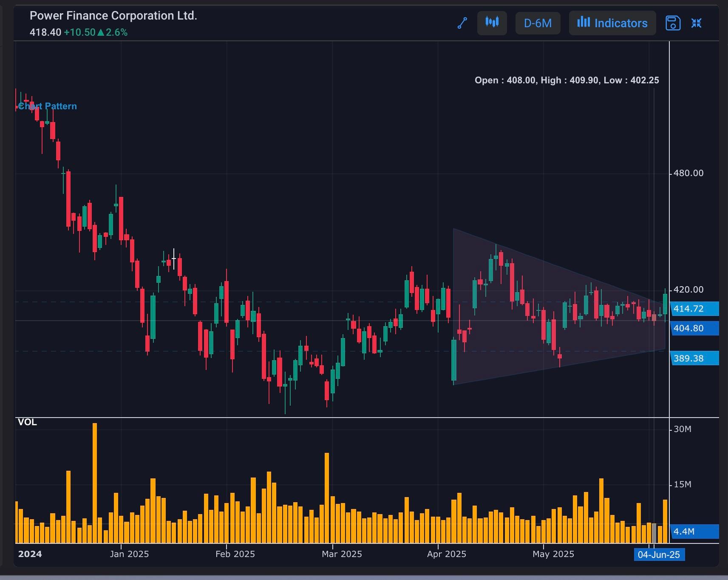Click the 04-Jun-25 date marker

click(659, 554)
